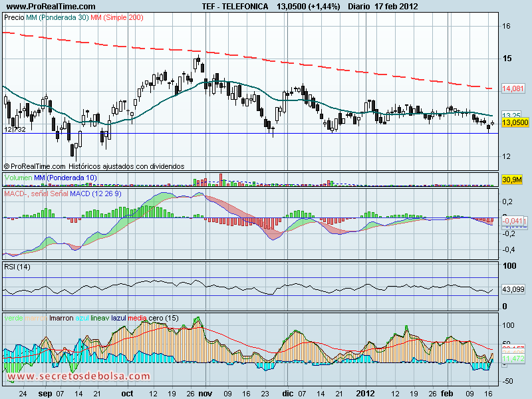Click the oct date axis label

(127, 394)
